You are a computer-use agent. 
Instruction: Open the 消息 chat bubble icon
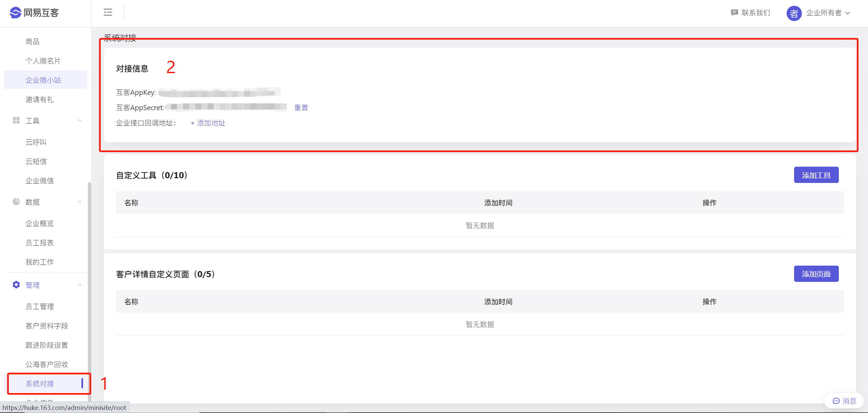point(836,401)
